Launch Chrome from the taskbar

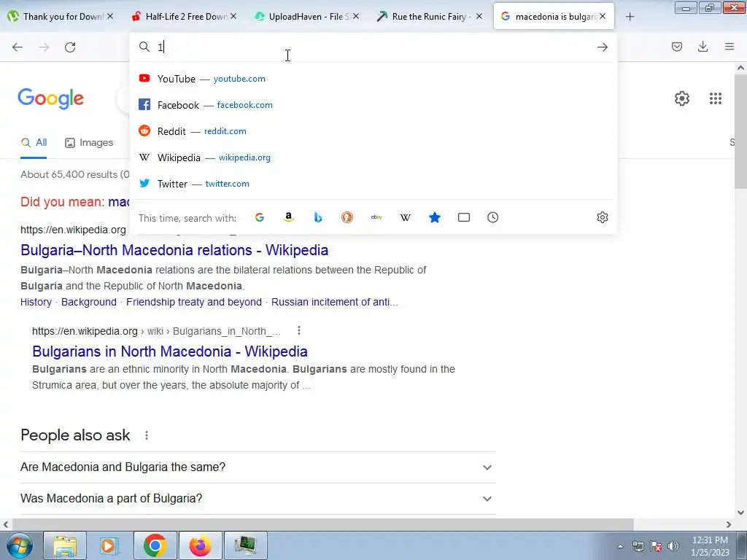pyautogui.click(x=155, y=545)
